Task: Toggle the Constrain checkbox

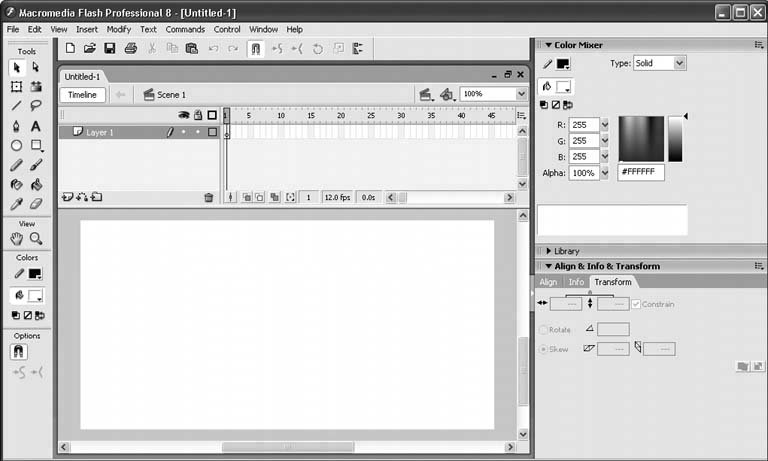Action: (x=636, y=304)
